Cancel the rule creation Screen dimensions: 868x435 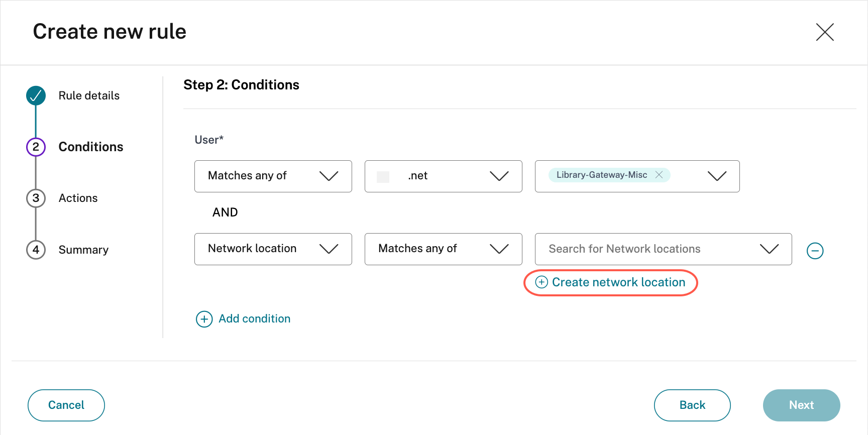(66, 405)
